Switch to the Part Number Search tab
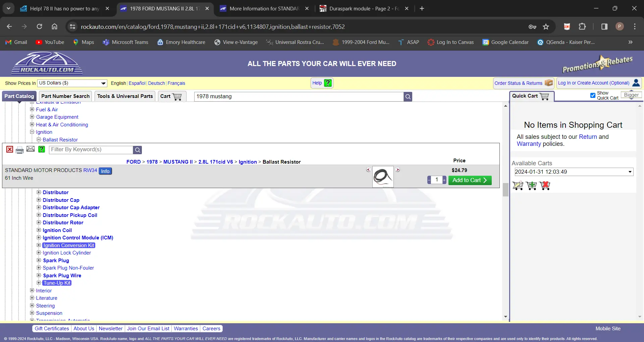The image size is (644, 342). click(x=65, y=96)
